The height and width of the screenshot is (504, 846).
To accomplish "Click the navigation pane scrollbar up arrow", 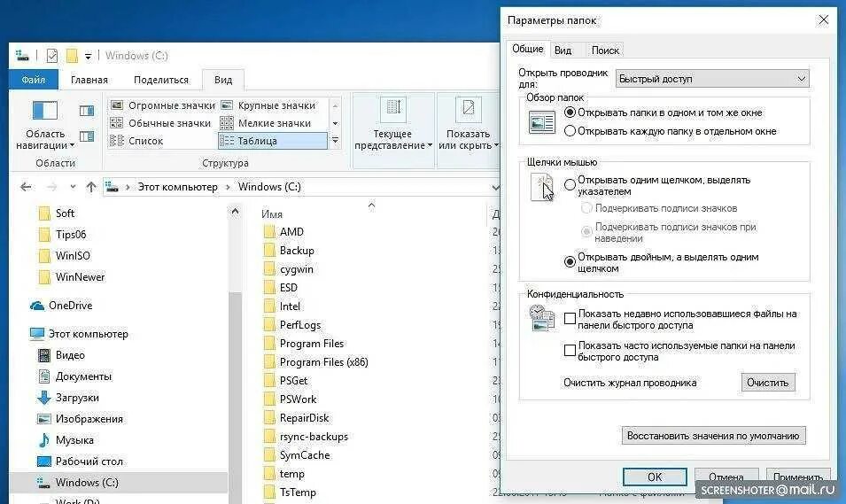I will click(235, 212).
